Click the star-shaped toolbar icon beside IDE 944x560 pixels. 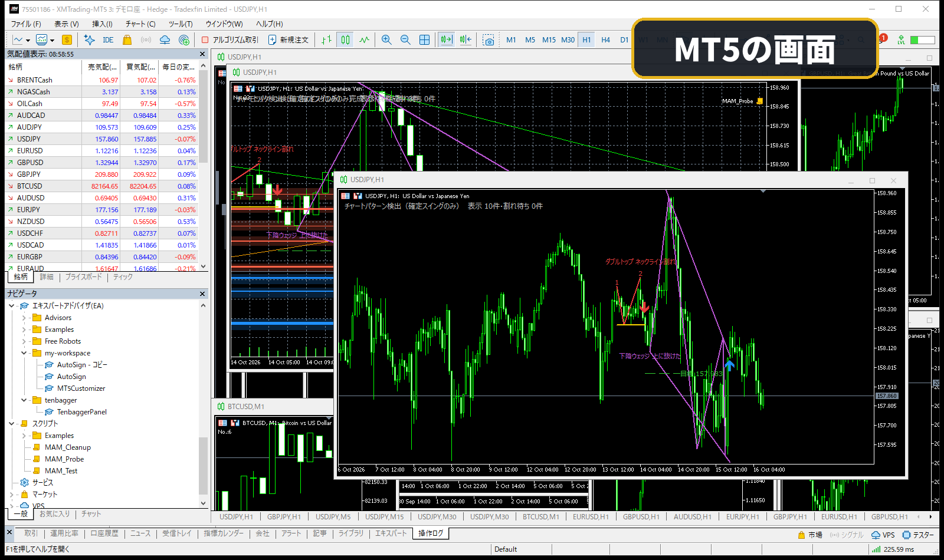click(89, 40)
